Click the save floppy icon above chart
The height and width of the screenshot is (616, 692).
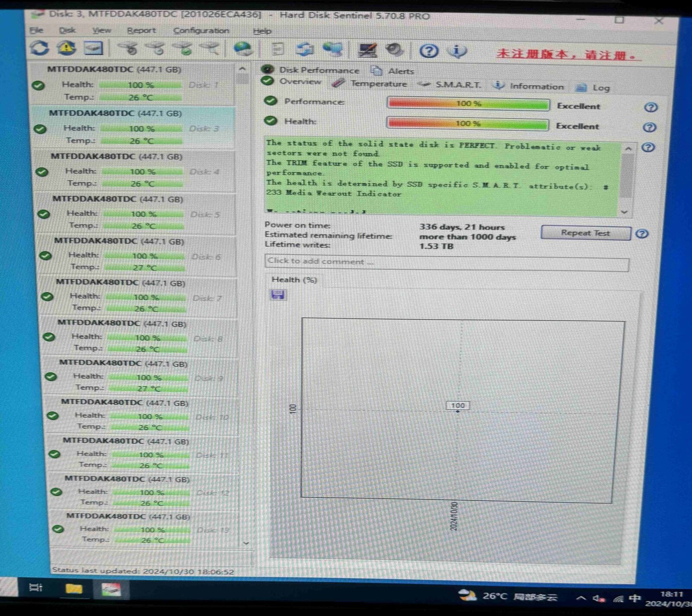pyautogui.click(x=278, y=295)
